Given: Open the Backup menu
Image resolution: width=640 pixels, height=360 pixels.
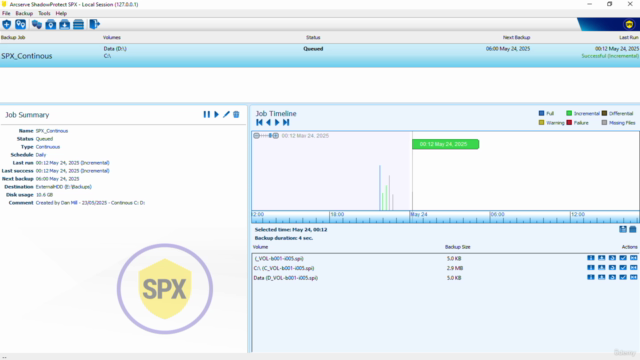Looking at the screenshot, I should [x=24, y=13].
